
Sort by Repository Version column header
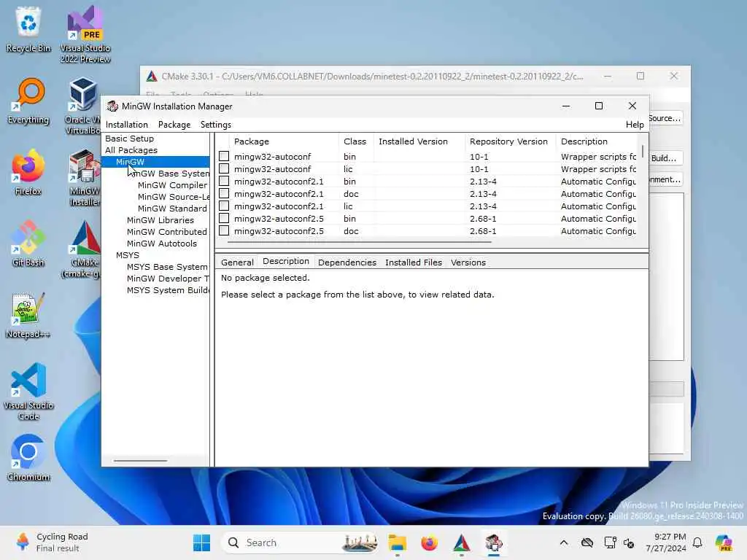(510, 141)
